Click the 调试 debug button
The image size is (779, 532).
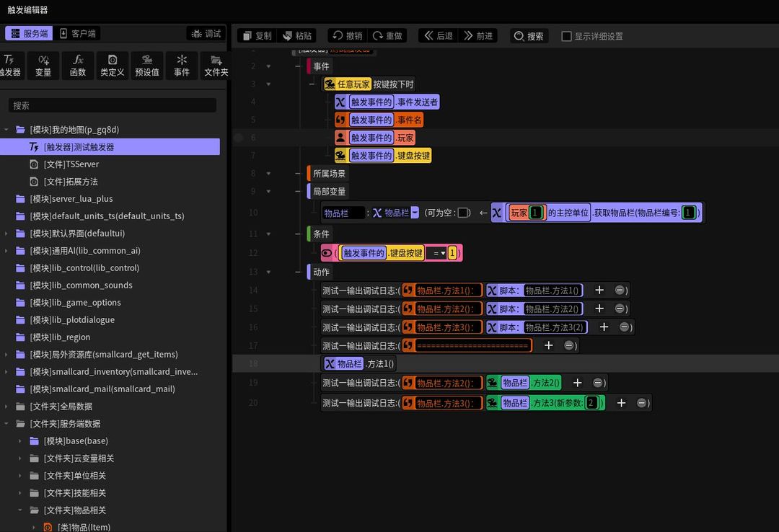point(206,33)
